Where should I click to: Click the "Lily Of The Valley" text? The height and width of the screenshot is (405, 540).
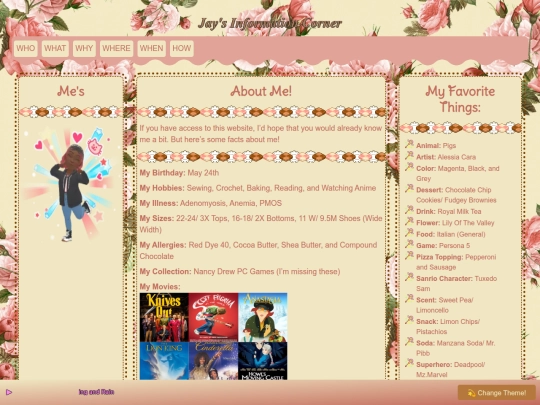[x=468, y=223]
